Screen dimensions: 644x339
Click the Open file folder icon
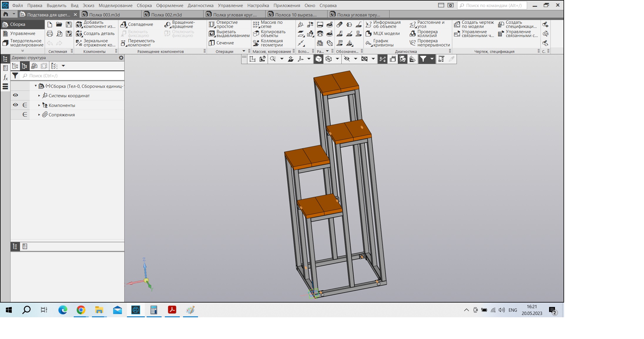point(59,25)
